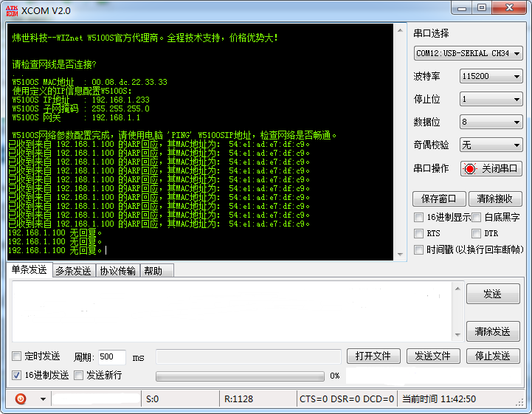Click the W5100S 网关 192.168.1.1 line
532x414 pixels.
pos(76,117)
